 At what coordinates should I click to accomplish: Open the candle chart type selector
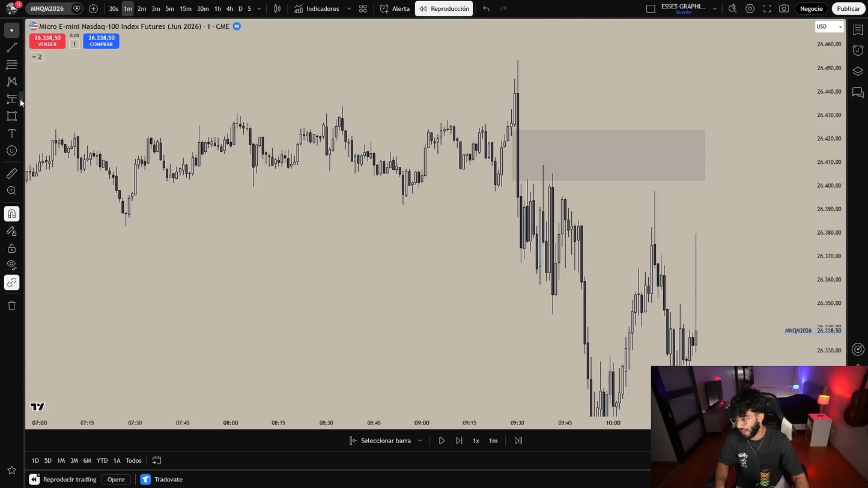click(x=278, y=9)
